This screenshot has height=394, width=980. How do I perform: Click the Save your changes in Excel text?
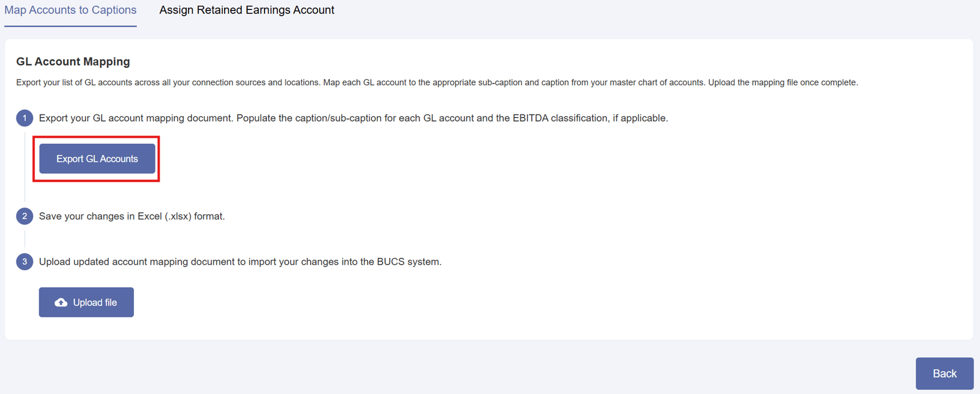[132, 216]
